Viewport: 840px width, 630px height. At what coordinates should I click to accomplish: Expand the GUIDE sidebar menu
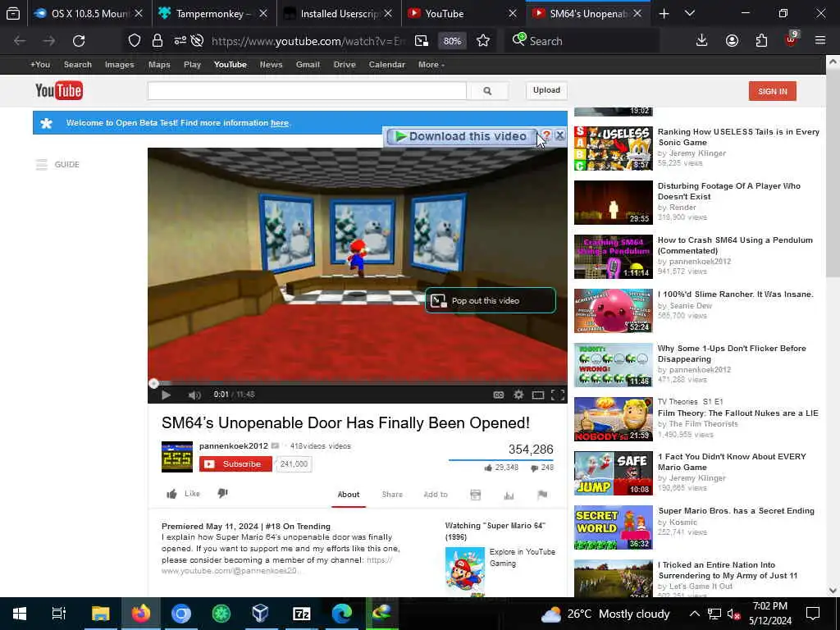click(57, 164)
